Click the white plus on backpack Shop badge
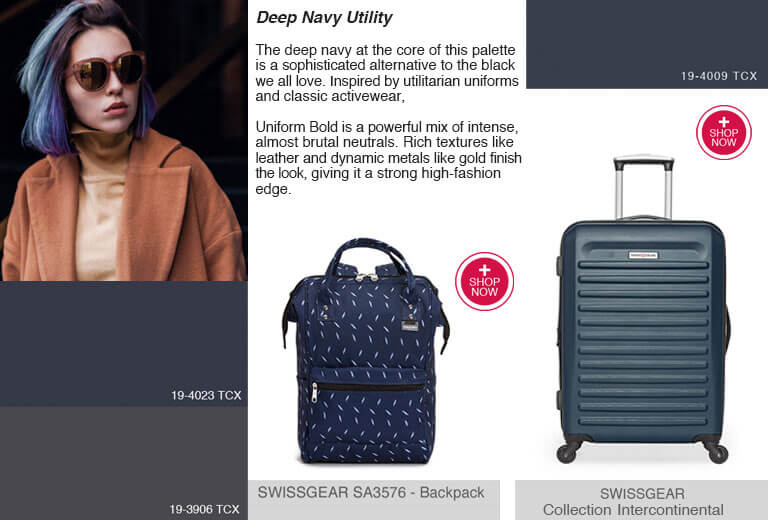Image resolution: width=768 pixels, height=520 pixels. pos(484,270)
